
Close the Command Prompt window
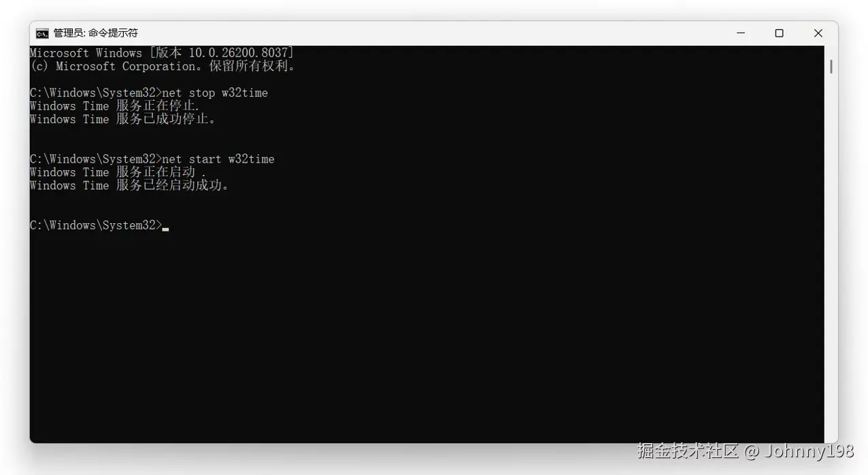(x=818, y=33)
